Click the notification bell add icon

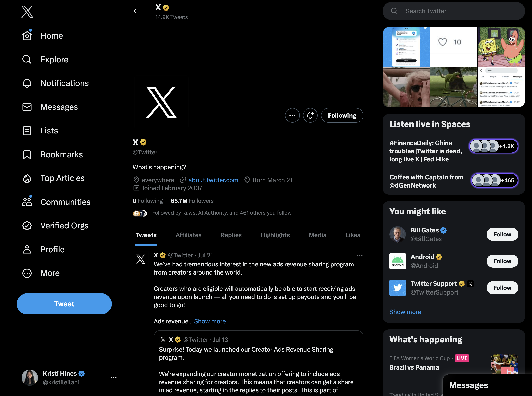(310, 115)
